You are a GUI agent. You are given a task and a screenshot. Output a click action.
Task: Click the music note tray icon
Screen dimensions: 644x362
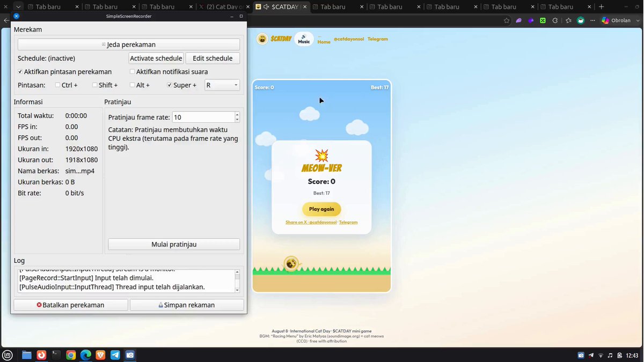[x=610, y=355]
